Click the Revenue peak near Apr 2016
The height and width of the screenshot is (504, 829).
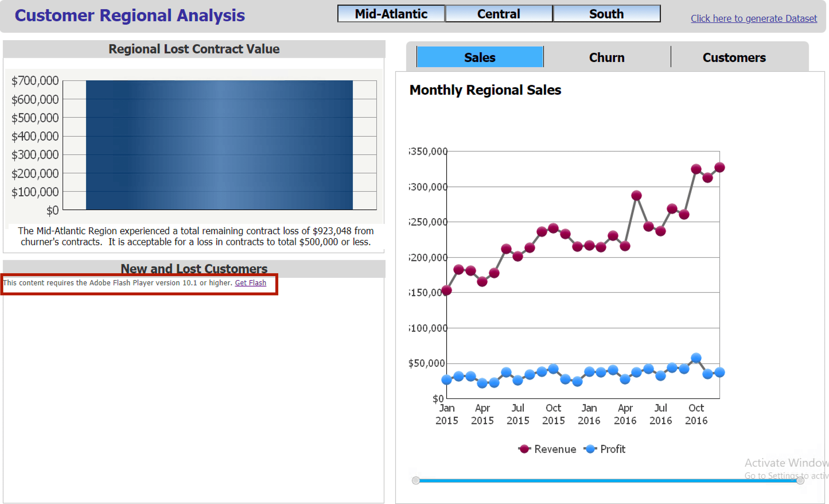click(636, 196)
